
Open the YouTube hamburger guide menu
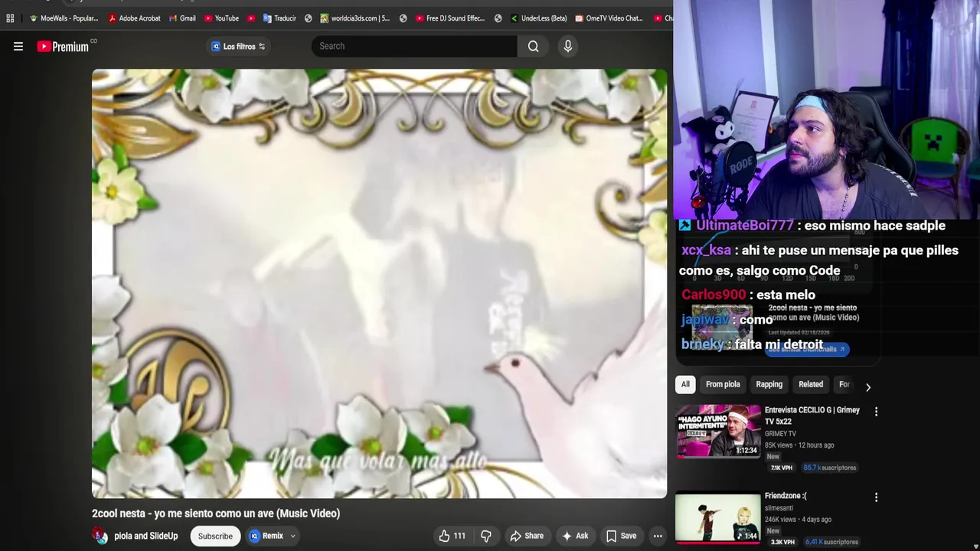[18, 47]
